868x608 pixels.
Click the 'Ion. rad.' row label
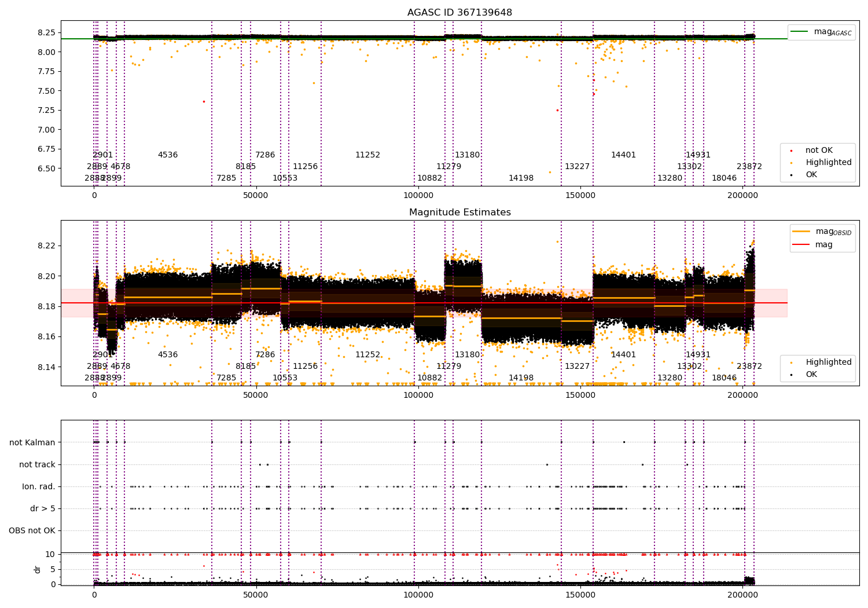tap(39, 486)
